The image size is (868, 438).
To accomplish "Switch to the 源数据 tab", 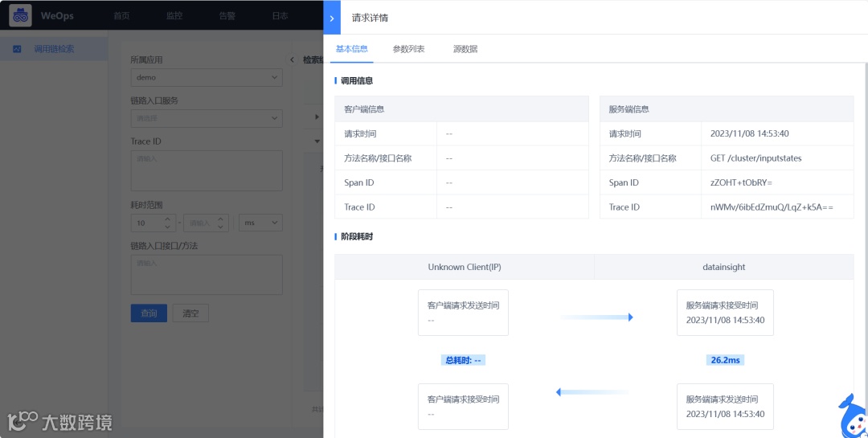I will tap(465, 49).
